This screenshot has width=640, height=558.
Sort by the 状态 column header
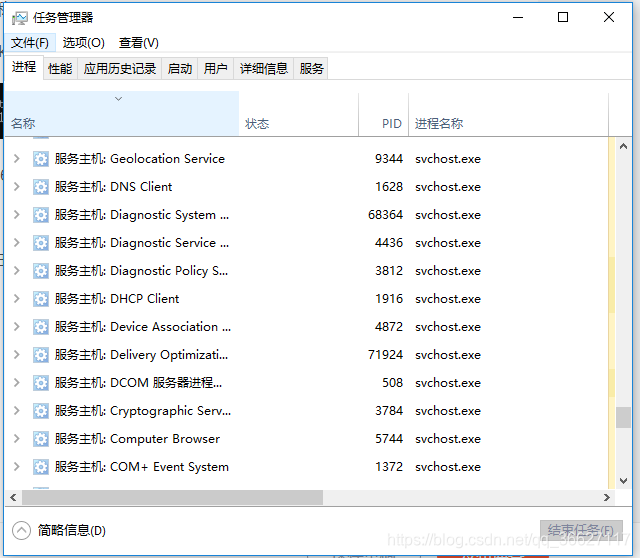click(299, 114)
